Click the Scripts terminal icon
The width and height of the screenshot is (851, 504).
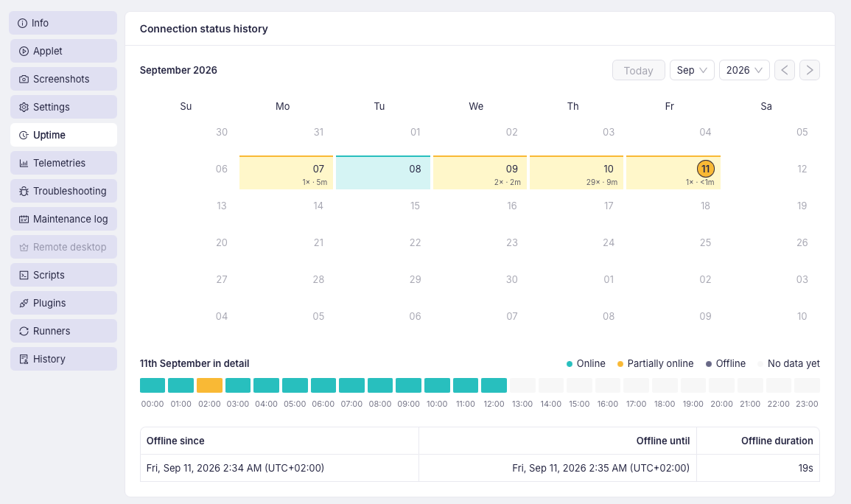pyautogui.click(x=24, y=275)
